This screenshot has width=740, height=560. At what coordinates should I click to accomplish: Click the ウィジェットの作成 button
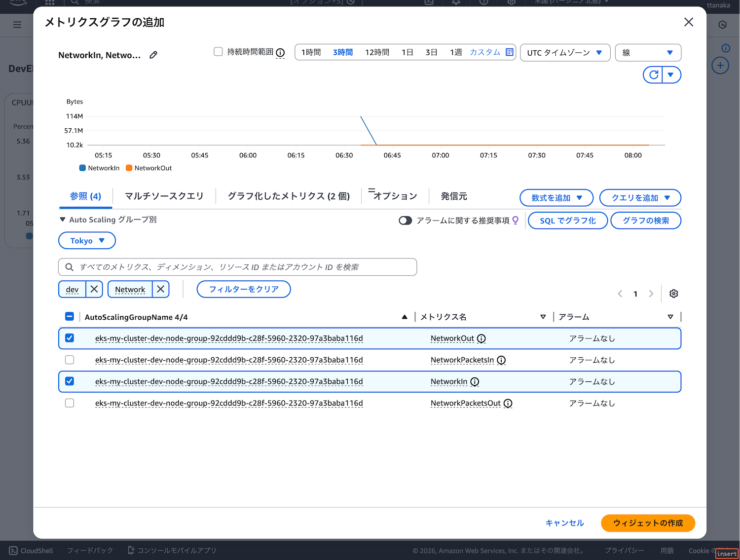(x=648, y=523)
